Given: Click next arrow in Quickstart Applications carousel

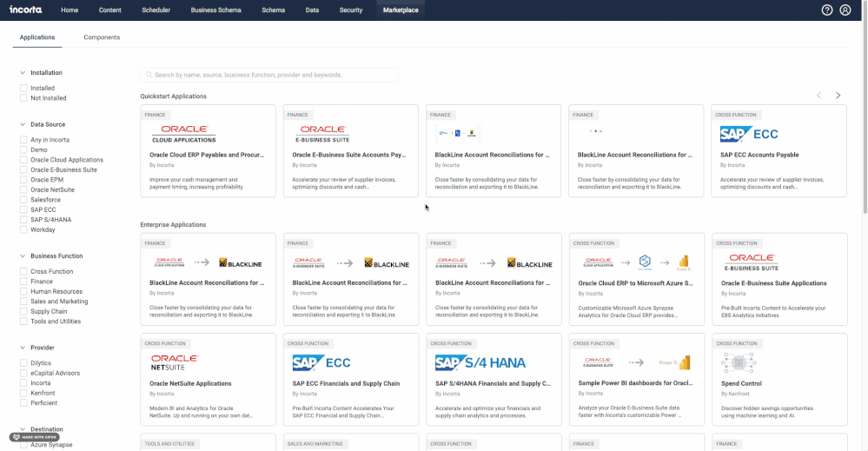Looking at the screenshot, I should click(838, 96).
